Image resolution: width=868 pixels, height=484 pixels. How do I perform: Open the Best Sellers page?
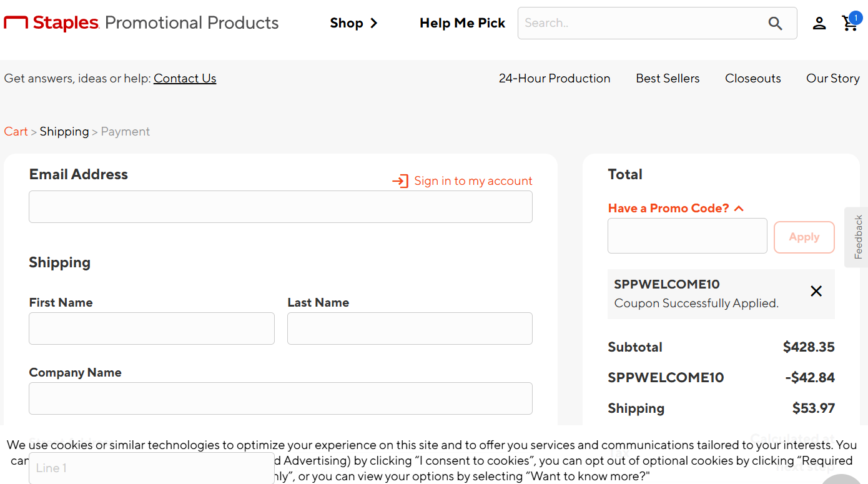[x=668, y=79]
